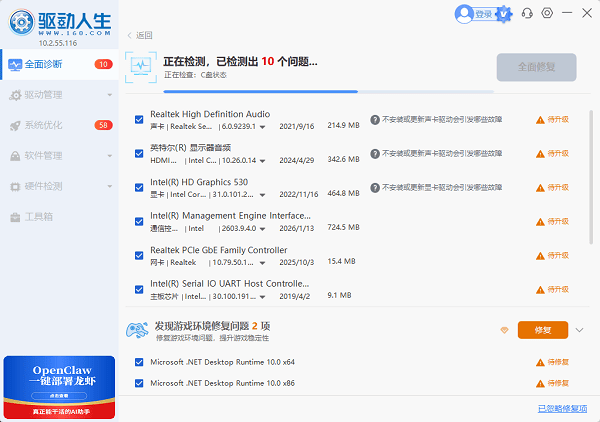Viewport: 600px width, 422px height.
Task: Click the 全面诊断 monitor icon in the sidebar
Action: click(x=15, y=65)
